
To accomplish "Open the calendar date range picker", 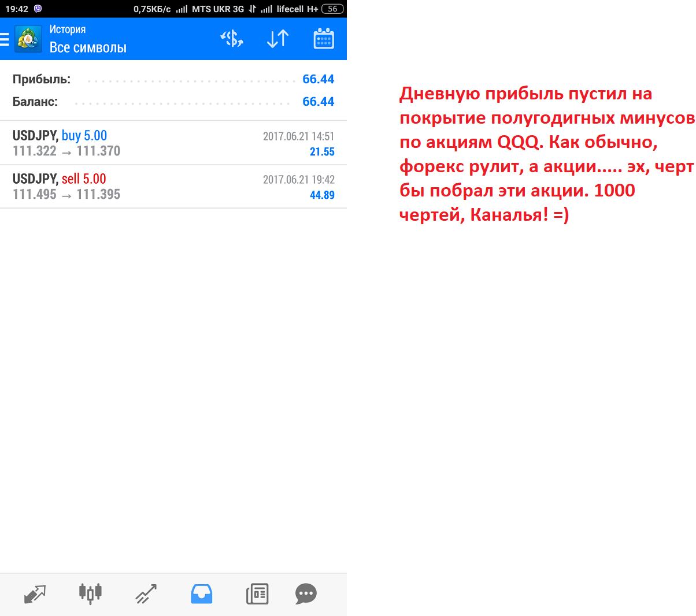I will [324, 39].
